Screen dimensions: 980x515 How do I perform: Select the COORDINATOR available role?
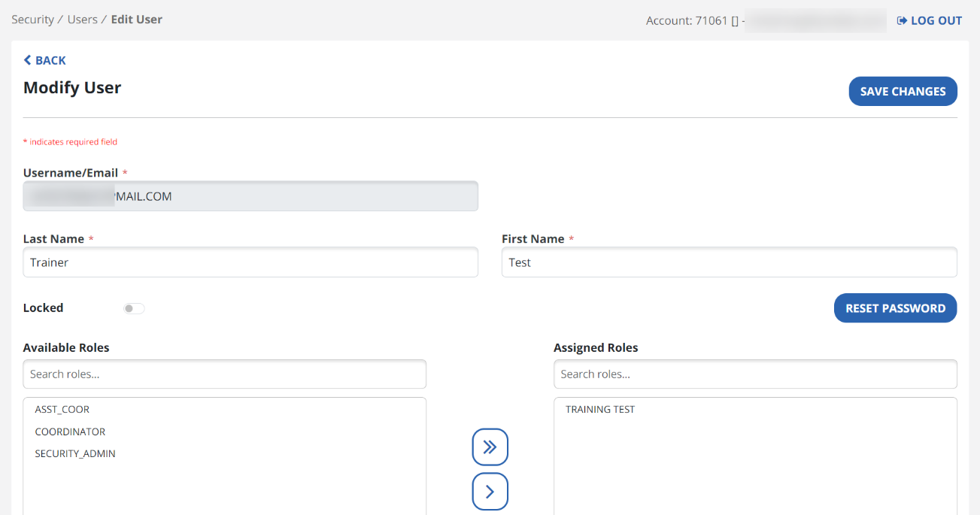(70, 432)
